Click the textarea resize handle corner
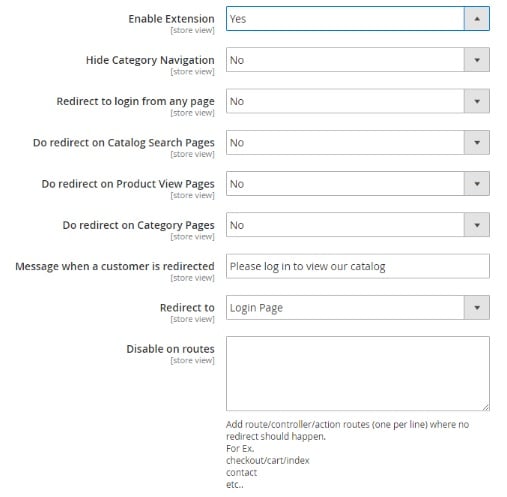 pos(486,407)
